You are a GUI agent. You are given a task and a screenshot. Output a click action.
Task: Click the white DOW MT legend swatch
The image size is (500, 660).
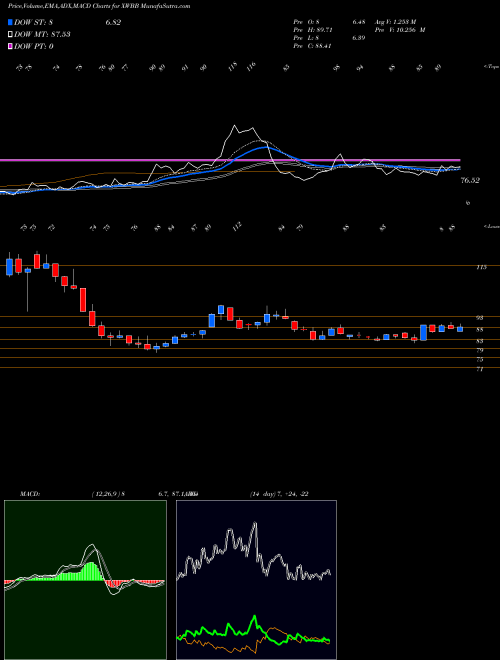pyautogui.click(x=10, y=34)
